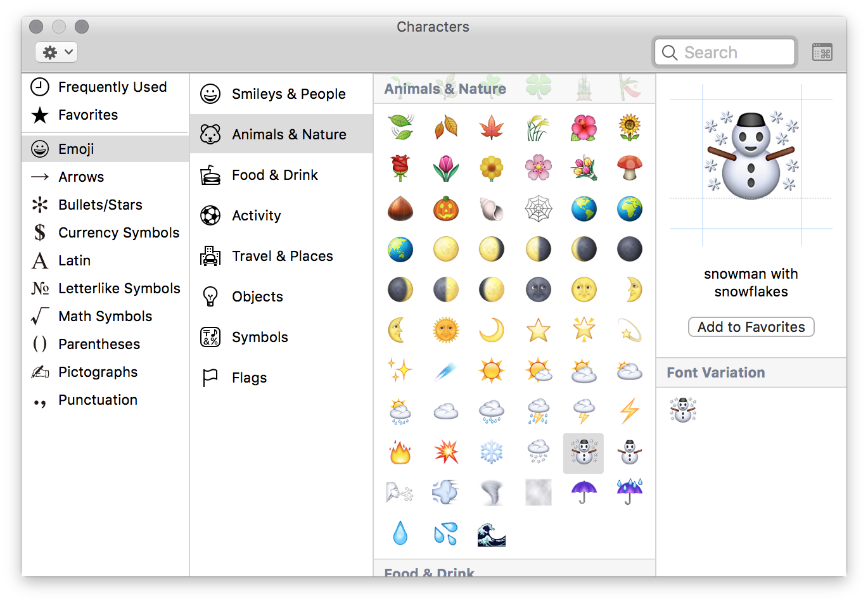Switch to Food & Drink subcategory
The height and width of the screenshot is (603, 868).
pyautogui.click(x=281, y=175)
